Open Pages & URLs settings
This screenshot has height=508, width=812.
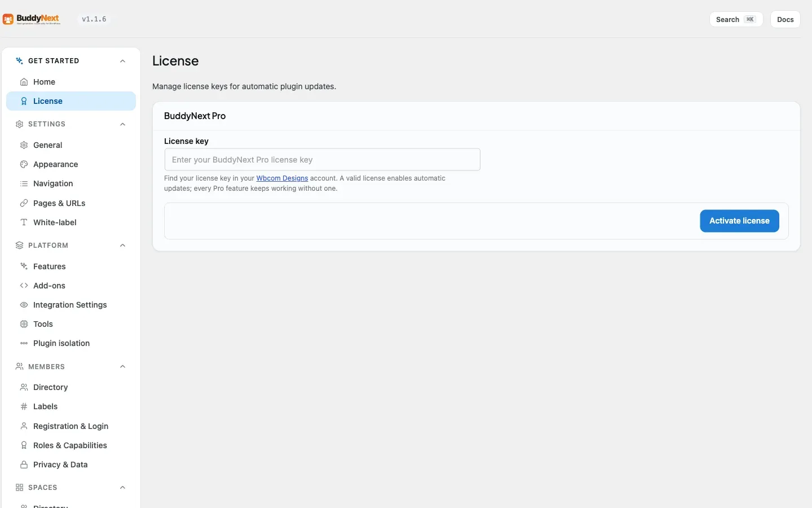[71, 203]
